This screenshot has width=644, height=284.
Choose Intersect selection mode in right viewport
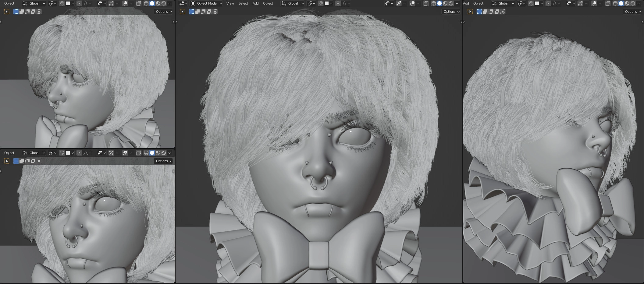coord(503,12)
